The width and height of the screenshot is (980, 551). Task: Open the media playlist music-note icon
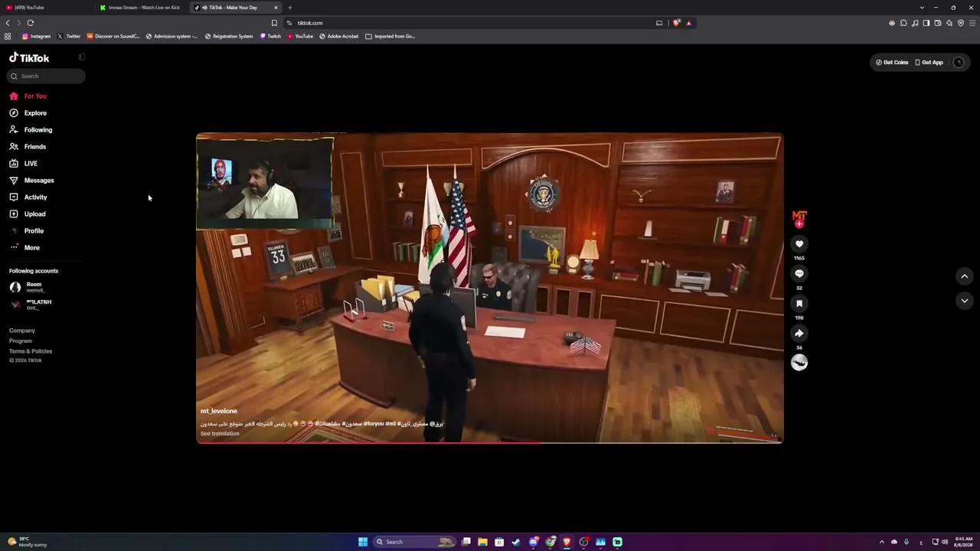click(x=915, y=23)
